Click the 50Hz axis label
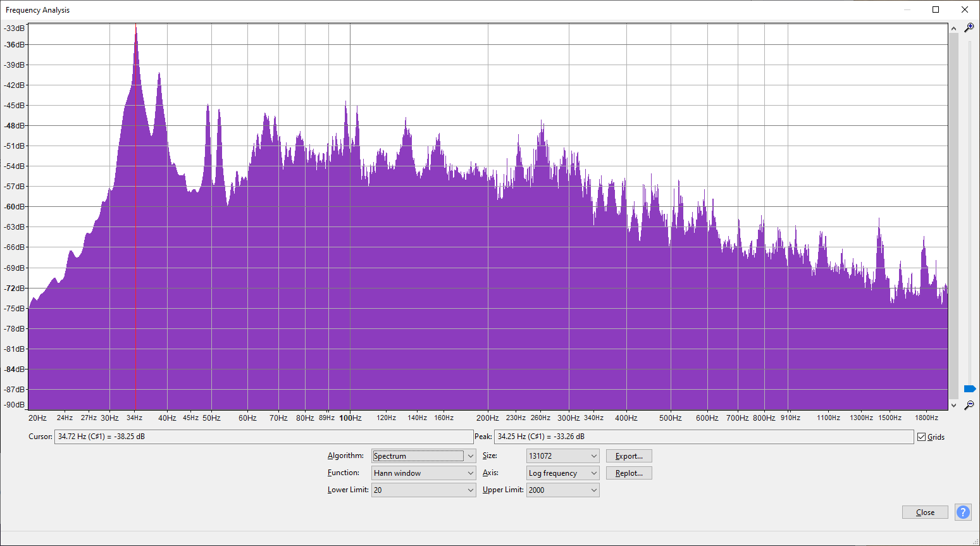Viewport: 980px width, 546px height. [211, 418]
